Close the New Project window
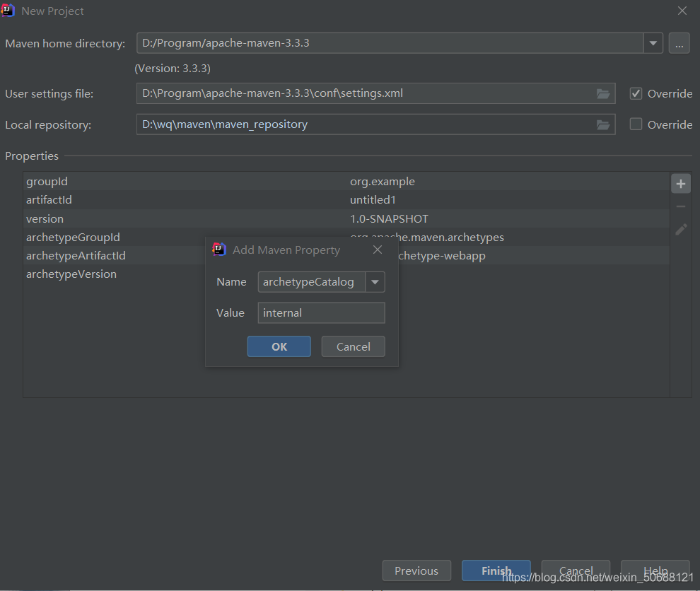 tap(682, 11)
